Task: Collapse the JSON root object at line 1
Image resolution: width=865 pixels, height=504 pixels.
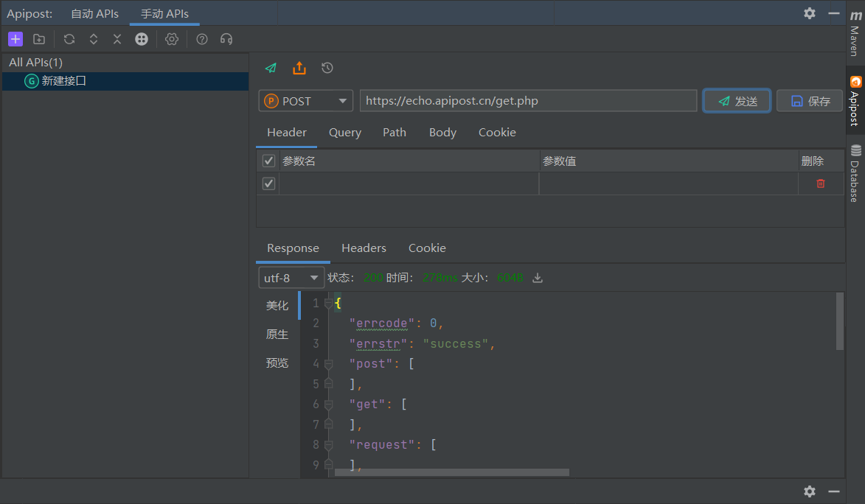Action: pyautogui.click(x=328, y=304)
